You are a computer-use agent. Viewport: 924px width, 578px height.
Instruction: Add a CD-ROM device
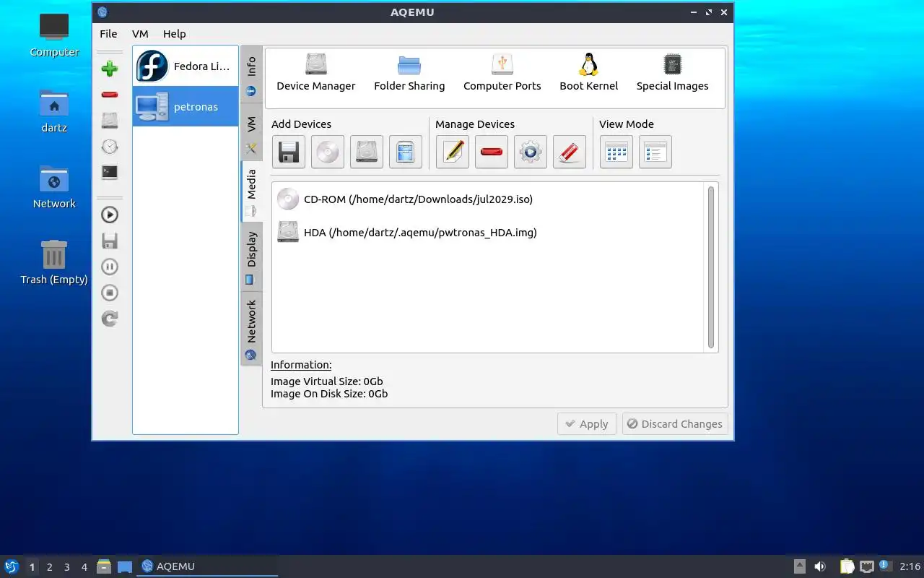pos(328,152)
